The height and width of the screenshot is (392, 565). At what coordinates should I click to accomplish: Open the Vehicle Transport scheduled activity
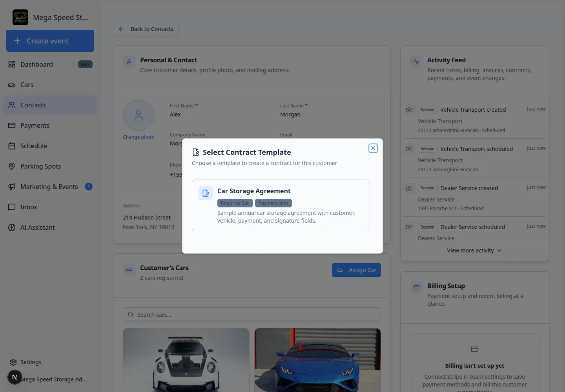coord(475,159)
